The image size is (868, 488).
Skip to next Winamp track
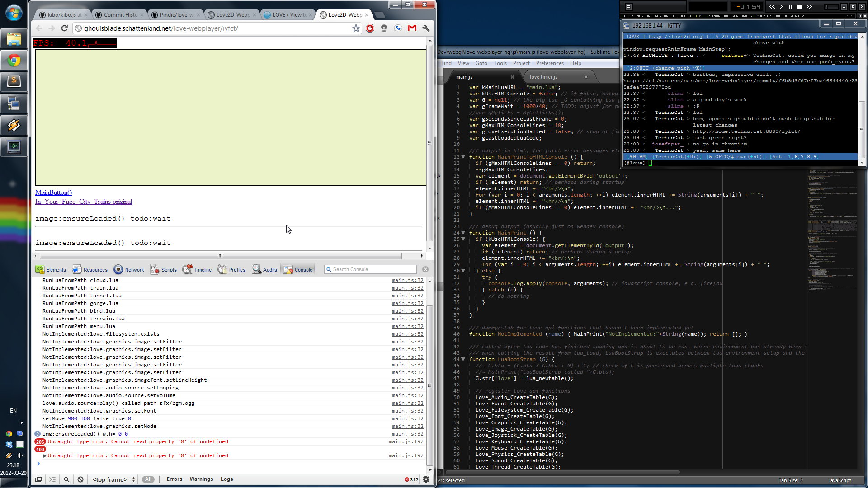point(809,6)
